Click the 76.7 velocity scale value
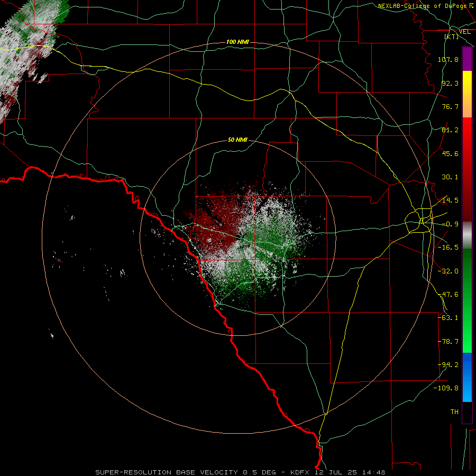Viewport: 476px width, 476px height. [450, 106]
